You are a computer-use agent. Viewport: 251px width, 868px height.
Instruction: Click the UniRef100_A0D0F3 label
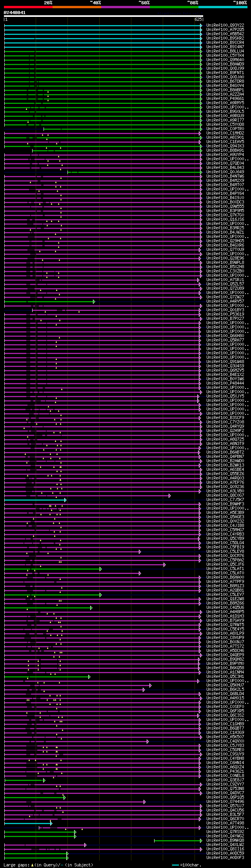(225, 858)
